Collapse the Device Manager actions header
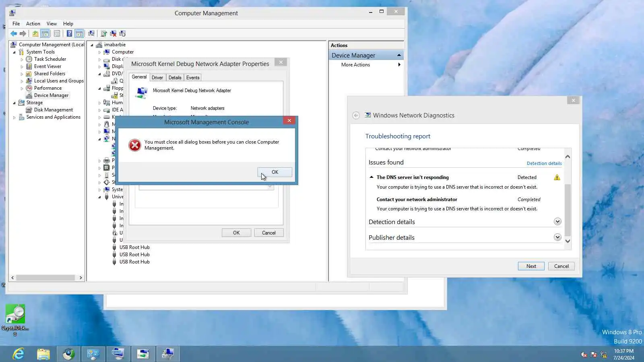 click(399, 55)
